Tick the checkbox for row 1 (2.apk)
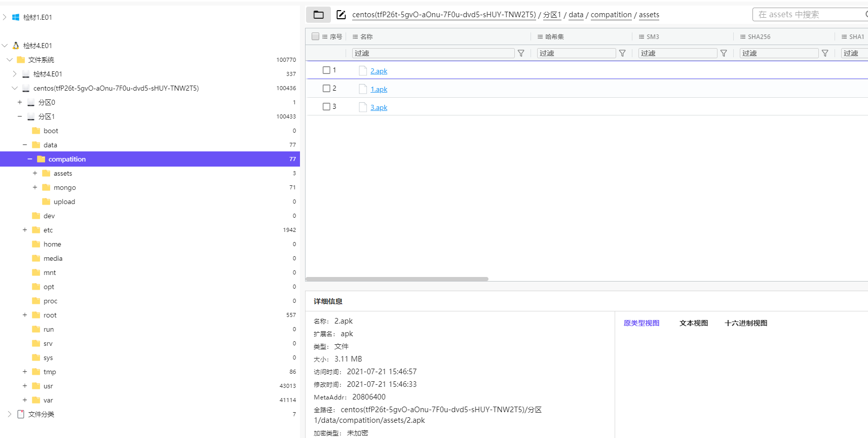The width and height of the screenshot is (868, 438). coord(326,70)
